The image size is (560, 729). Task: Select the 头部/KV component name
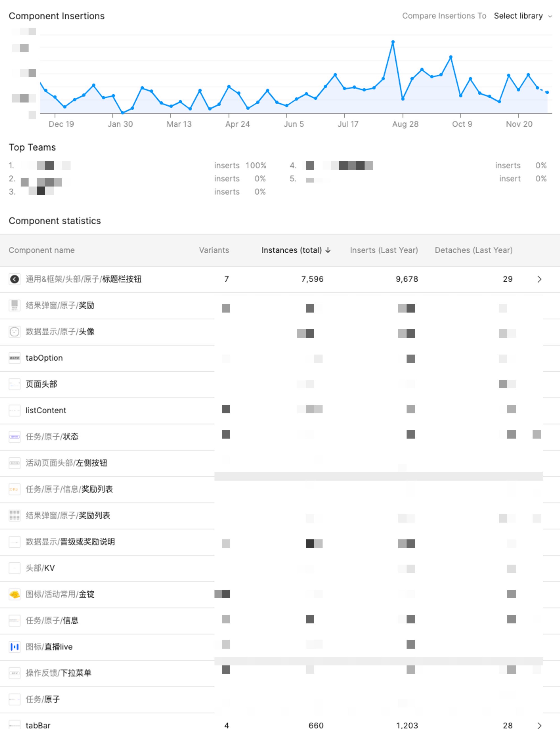point(40,568)
